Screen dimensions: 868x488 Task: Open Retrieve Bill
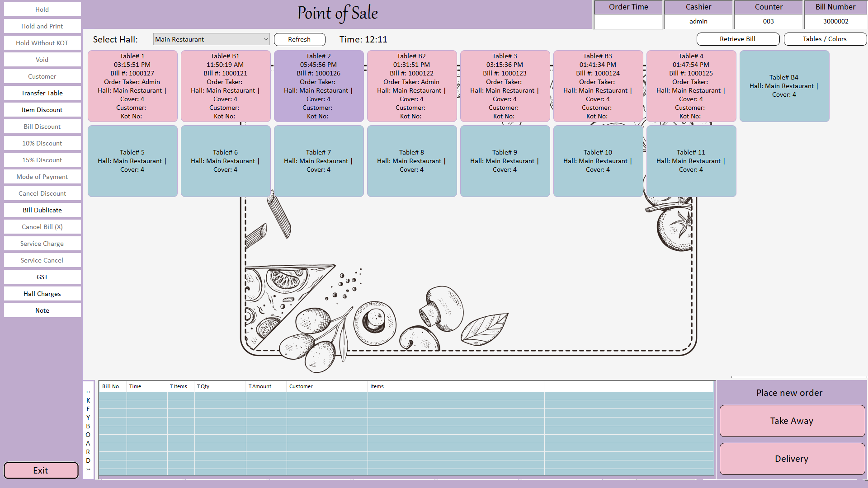[737, 39]
